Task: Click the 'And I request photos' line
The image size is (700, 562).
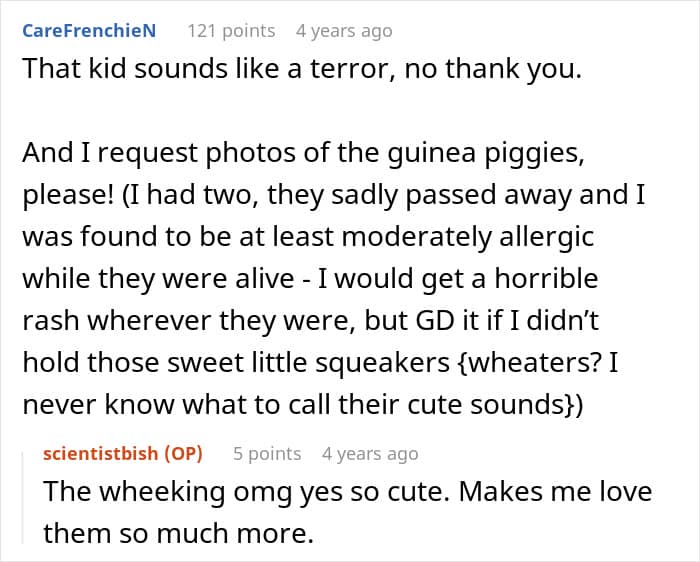Action: pyautogui.click(x=303, y=154)
